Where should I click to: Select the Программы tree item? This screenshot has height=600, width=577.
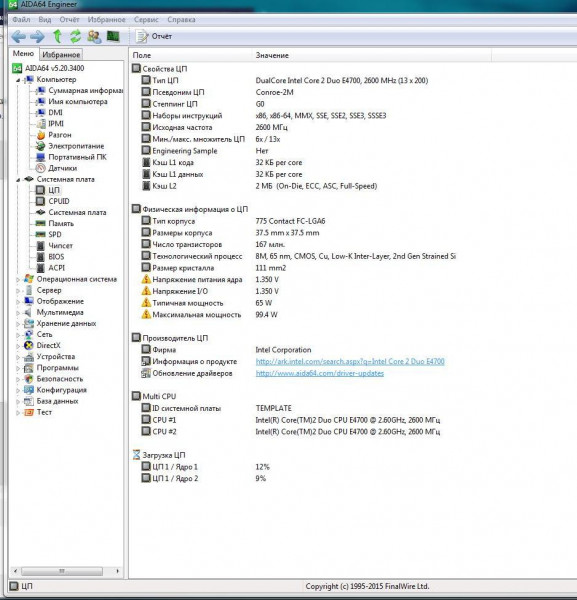(51, 368)
